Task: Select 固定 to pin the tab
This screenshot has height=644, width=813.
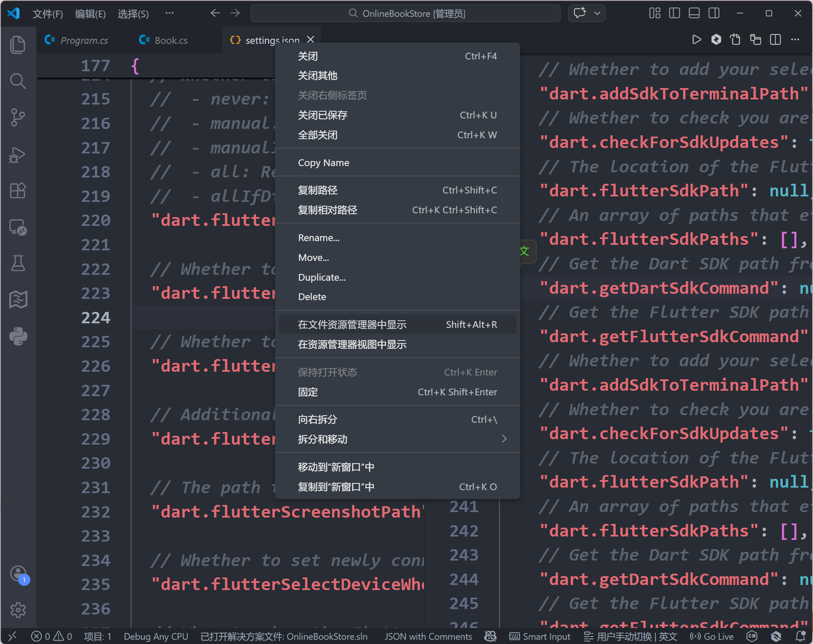Action: click(x=397, y=392)
